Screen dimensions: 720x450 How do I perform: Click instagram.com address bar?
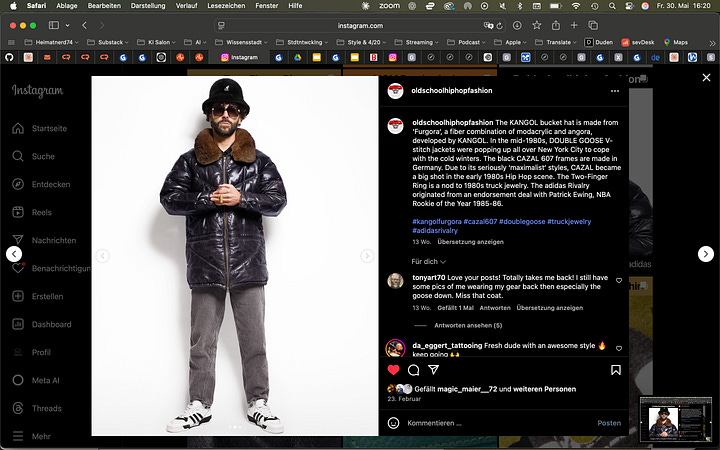pos(360,26)
